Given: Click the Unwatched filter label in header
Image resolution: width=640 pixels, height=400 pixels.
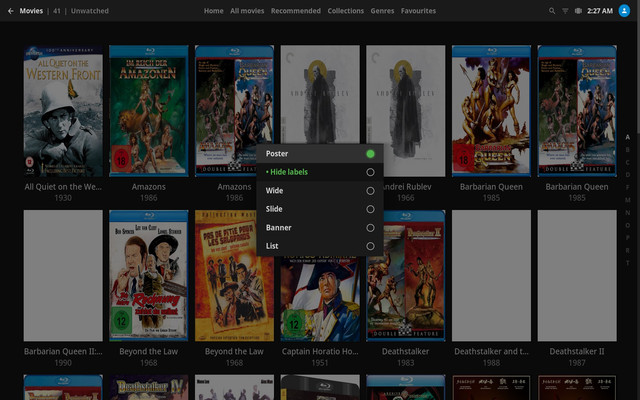Looking at the screenshot, I should coord(90,11).
